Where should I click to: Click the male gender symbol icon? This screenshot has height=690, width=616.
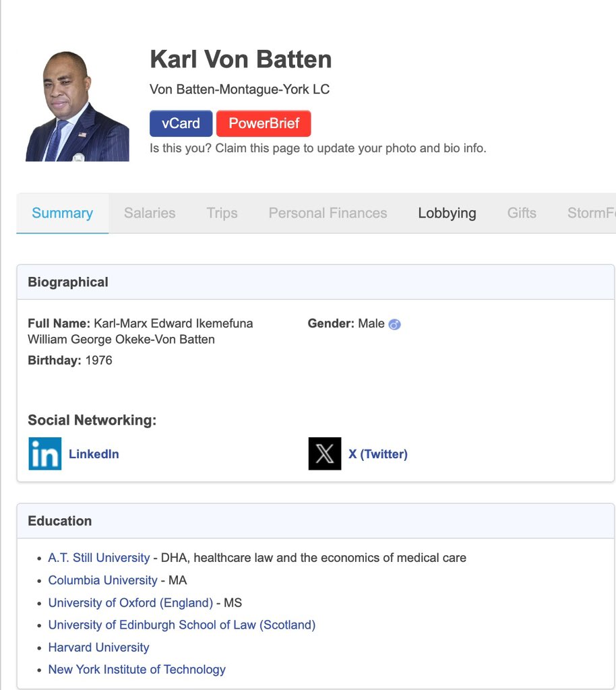395,324
